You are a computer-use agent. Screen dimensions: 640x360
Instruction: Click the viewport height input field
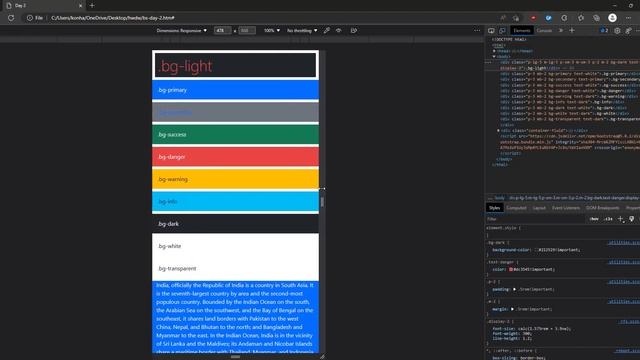point(247,31)
